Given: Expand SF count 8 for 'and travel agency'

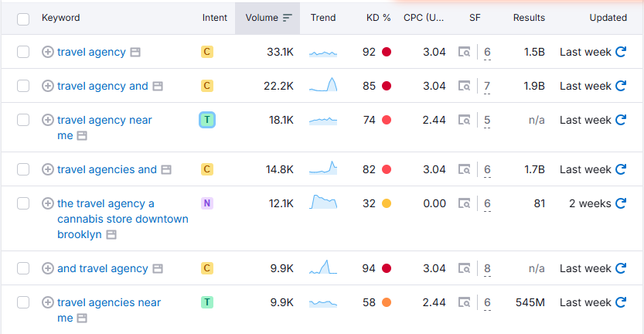Looking at the screenshot, I should (x=487, y=268).
